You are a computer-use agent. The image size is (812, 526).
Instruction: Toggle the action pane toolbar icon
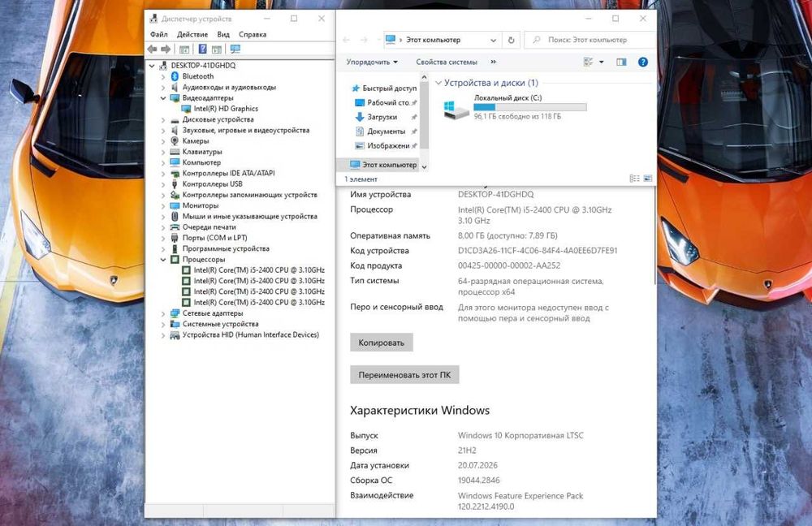217,50
